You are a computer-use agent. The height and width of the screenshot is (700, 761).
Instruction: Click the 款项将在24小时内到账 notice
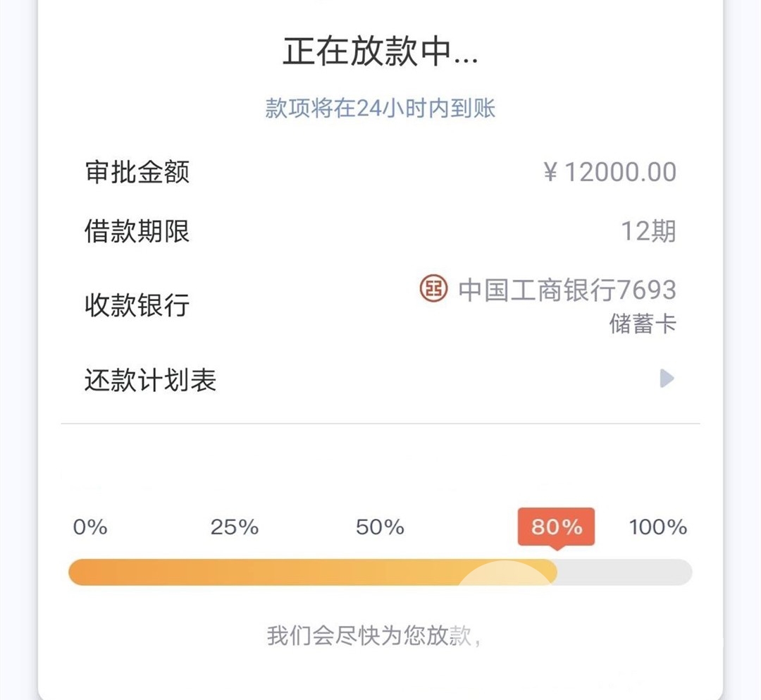point(380,109)
